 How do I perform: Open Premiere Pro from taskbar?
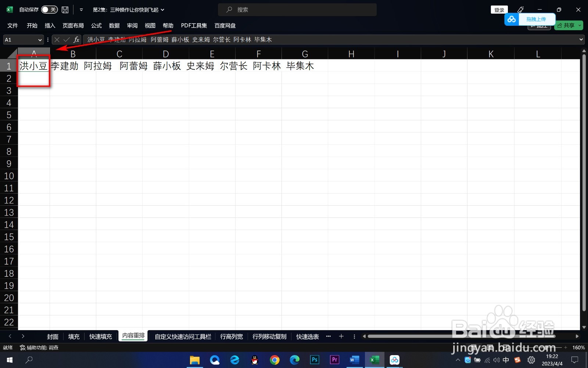(x=334, y=360)
